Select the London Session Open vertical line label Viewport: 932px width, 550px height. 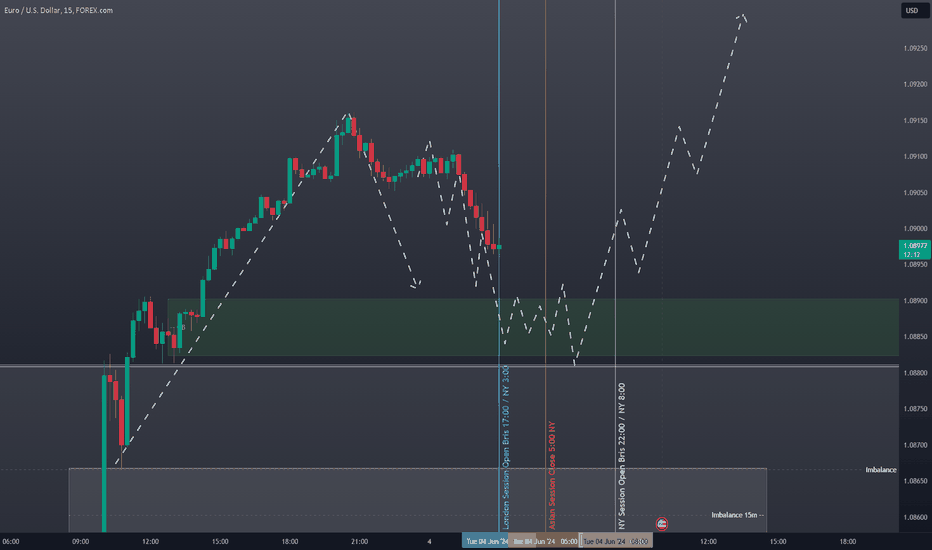[506, 448]
